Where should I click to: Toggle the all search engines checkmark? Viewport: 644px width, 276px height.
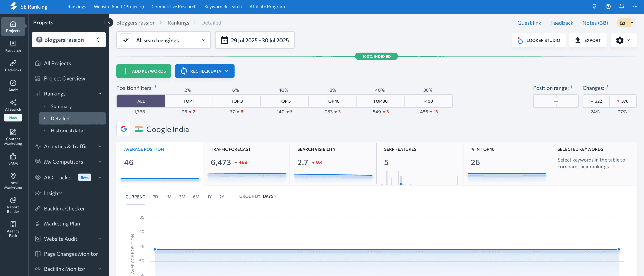[125, 40]
